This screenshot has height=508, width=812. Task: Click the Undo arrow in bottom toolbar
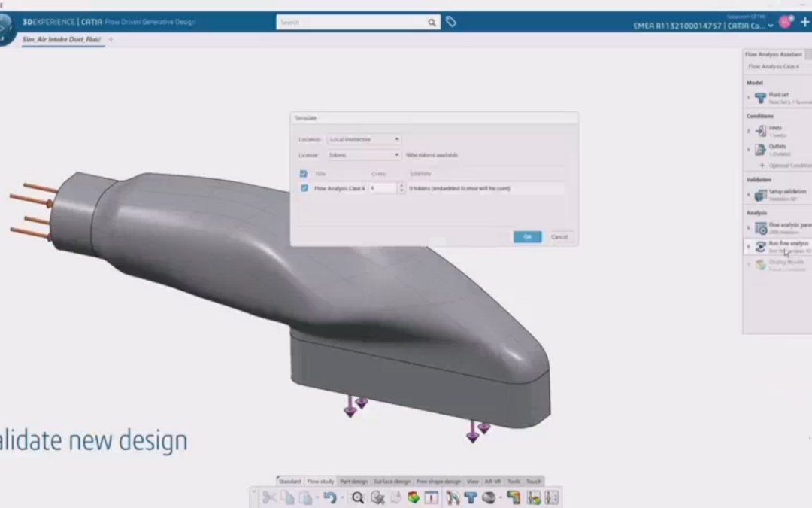[330, 498]
